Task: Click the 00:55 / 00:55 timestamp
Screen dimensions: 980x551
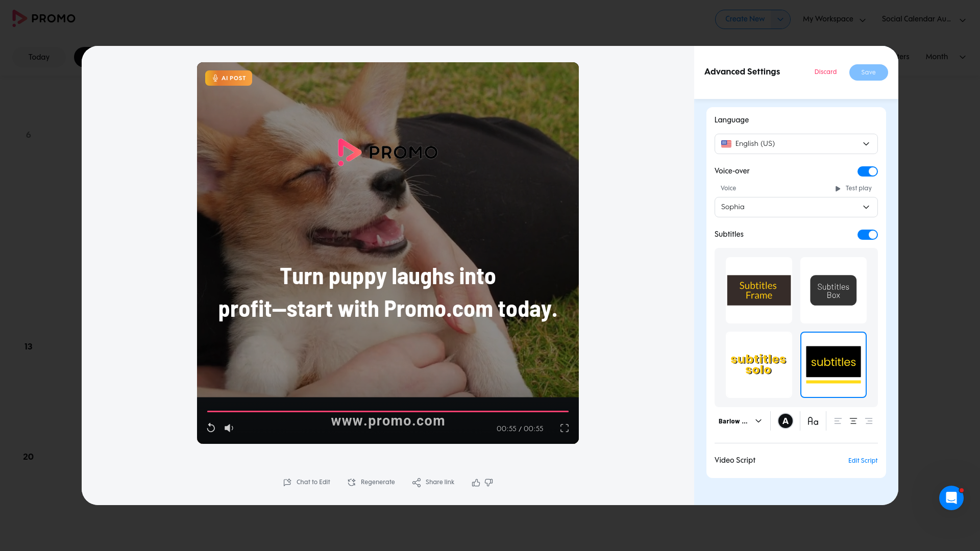Action: click(520, 429)
